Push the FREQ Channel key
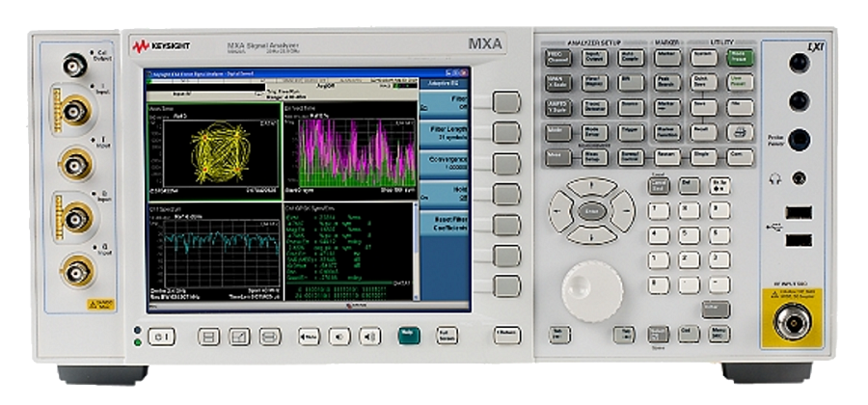This screenshot has height=405, width=868. coord(557,58)
